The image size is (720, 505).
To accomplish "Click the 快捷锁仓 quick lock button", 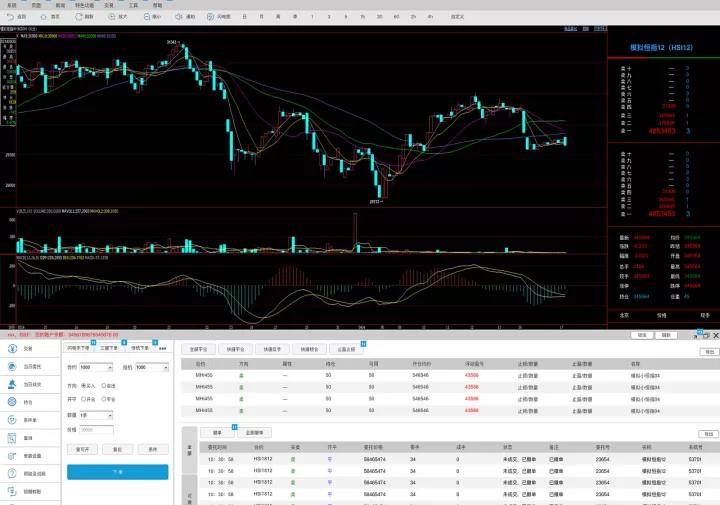I will click(x=309, y=349).
